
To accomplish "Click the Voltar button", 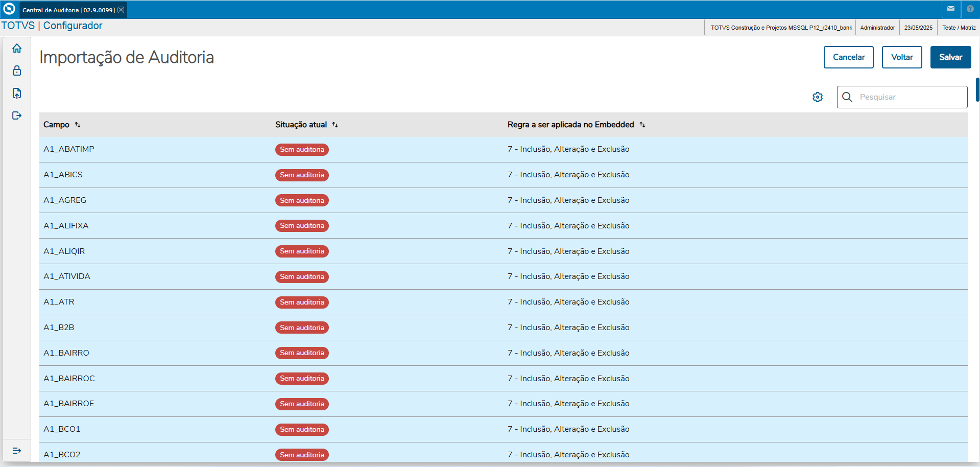I will pyautogui.click(x=901, y=57).
